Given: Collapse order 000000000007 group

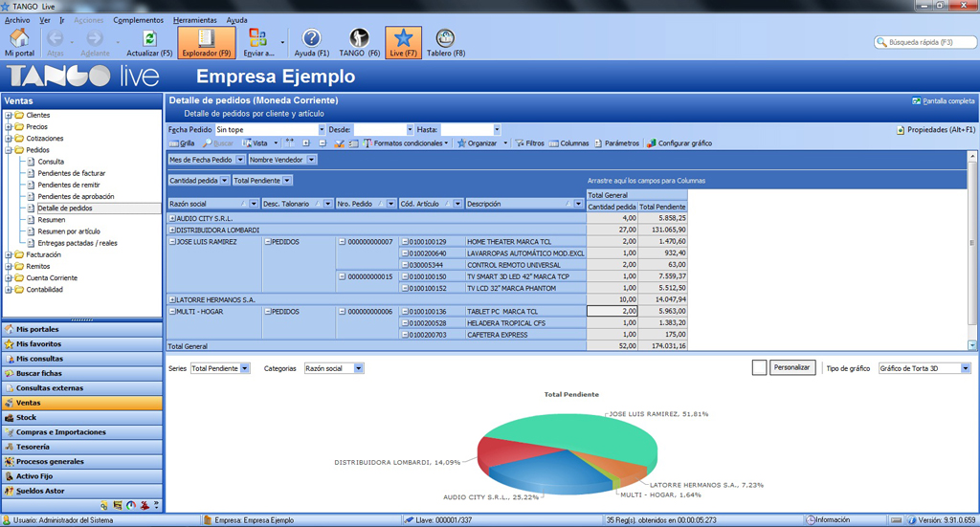Looking at the screenshot, I should (x=343, y=242).
